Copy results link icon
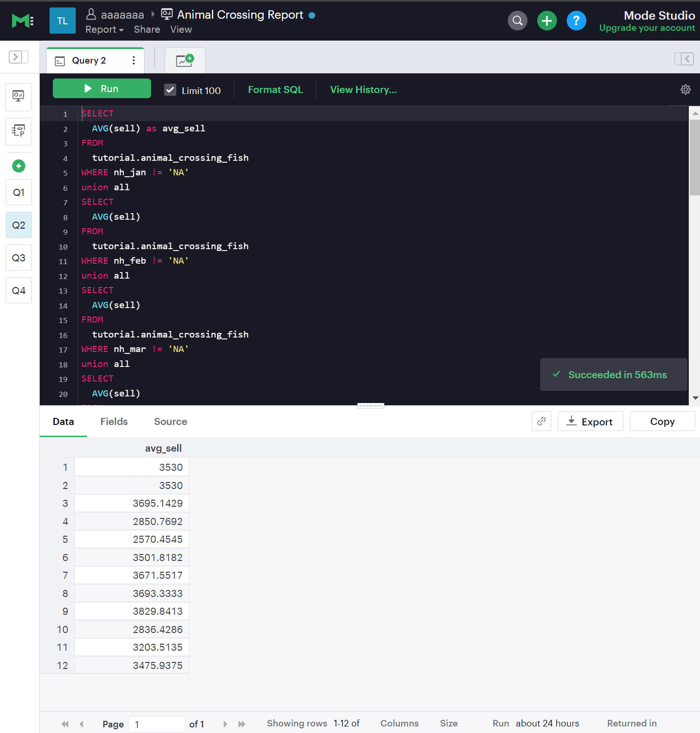 tap(541, 421)
